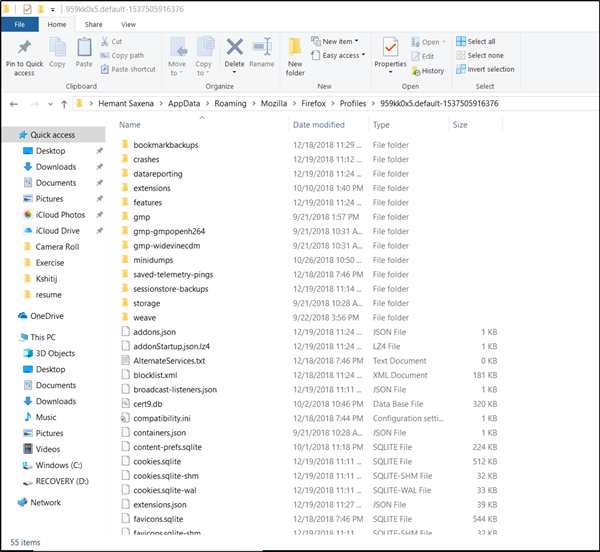Image resolution: width=600 pixels, height=552 pixels.
Task: Click the Rename icon
Action: (262, 47)
